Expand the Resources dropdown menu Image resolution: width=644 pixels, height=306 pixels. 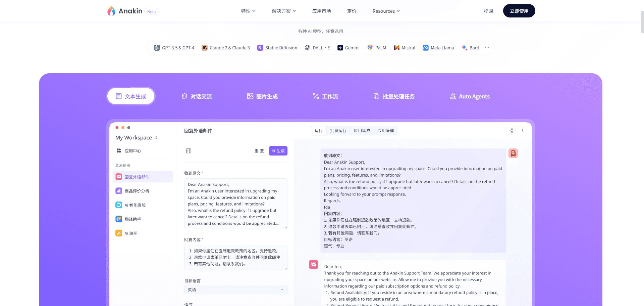(386, 11)
